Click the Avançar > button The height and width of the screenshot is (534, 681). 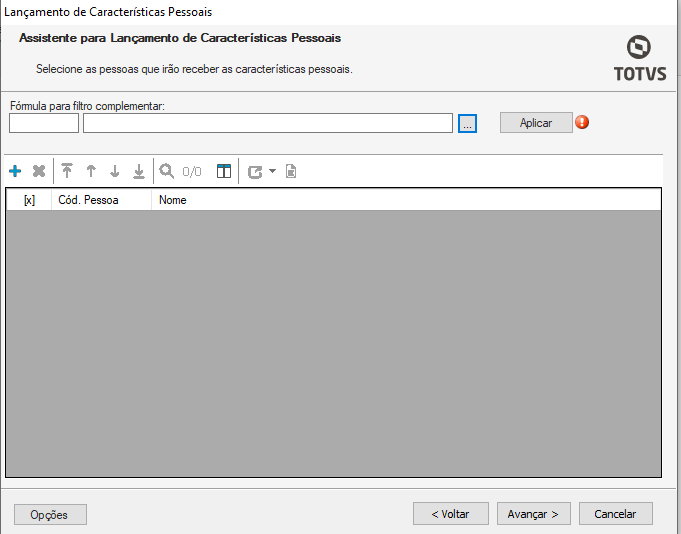pyautogui.click(x=534, y=514)
